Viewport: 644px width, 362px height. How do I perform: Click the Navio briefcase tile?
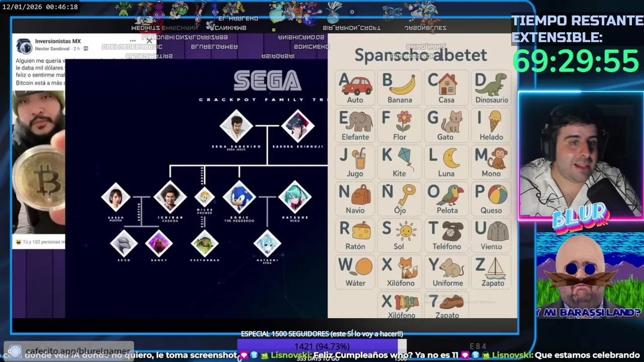pos(355,199)
